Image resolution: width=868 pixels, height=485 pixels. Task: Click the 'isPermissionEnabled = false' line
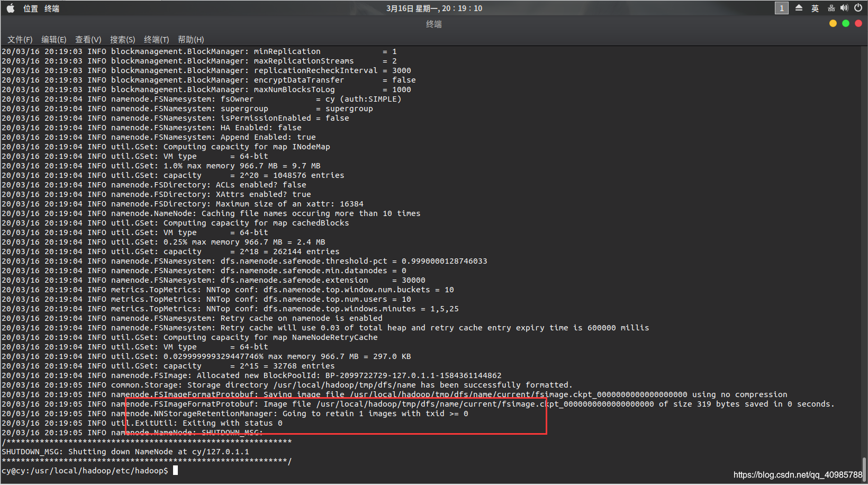(x=285, y=118)
